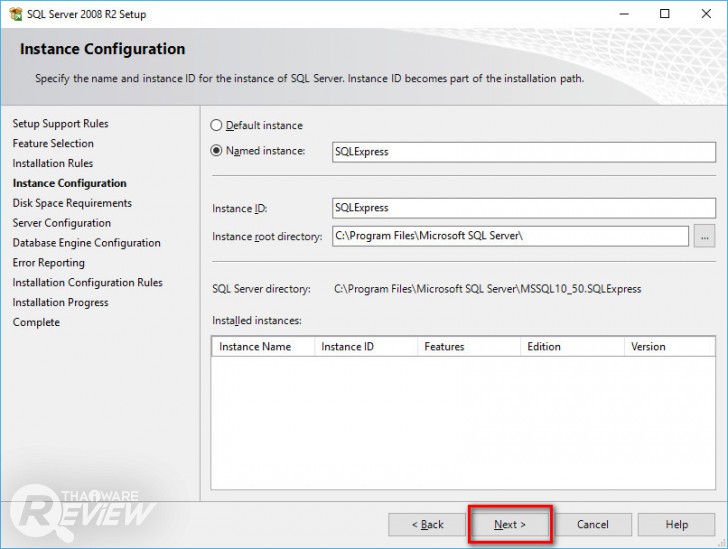Click the Instance ID text field
The height and width of the screenshot is (549, 728).
(x=524, y=208)
